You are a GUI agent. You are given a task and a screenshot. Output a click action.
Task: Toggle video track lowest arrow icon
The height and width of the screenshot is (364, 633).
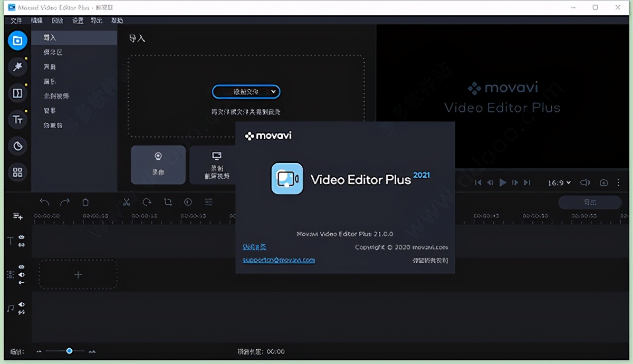[x=22, y=282]
